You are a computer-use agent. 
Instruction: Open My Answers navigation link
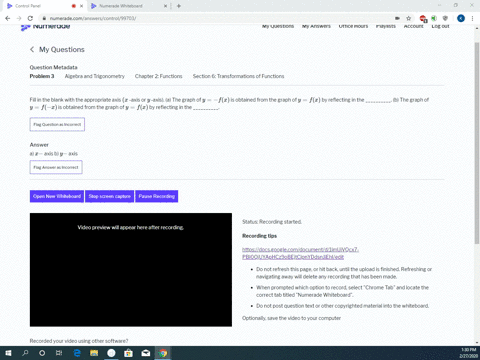click(x=316, y=26)
